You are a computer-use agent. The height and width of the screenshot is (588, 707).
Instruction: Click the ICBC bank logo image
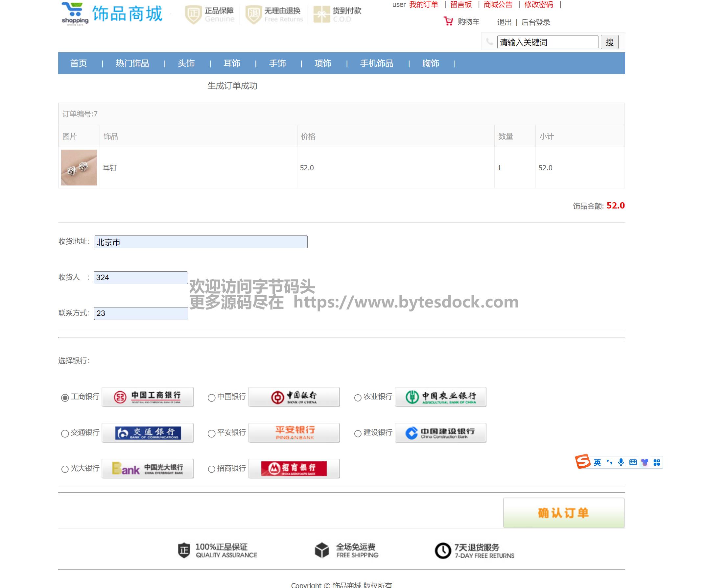coord(148,397)
